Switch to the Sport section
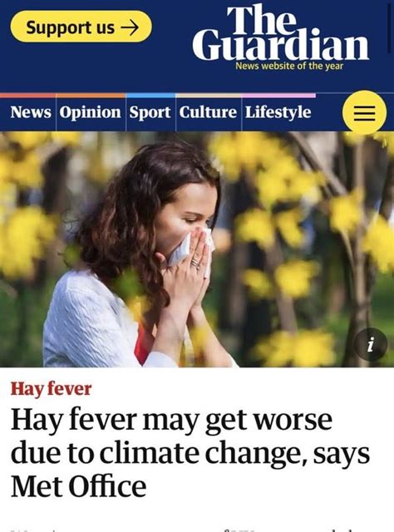 pos(150,113)
